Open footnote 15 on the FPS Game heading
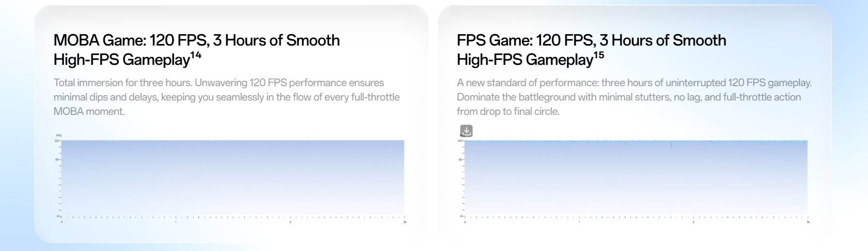The height and width of the screenshot is (251, 868). click(599, 55)
